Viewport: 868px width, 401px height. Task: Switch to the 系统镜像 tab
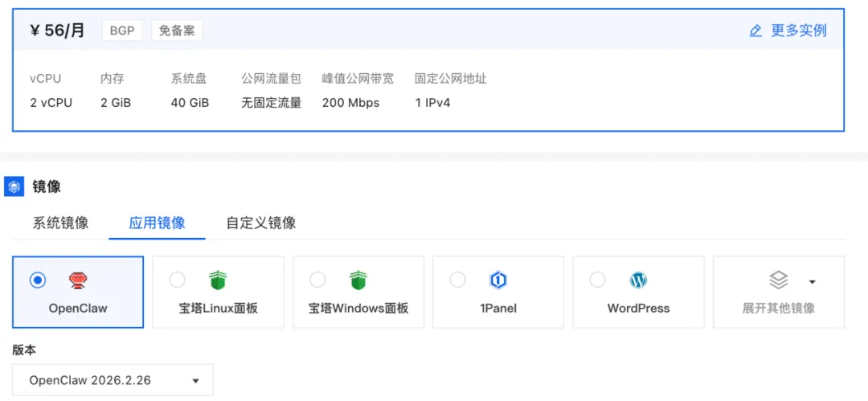pos(60,223)
